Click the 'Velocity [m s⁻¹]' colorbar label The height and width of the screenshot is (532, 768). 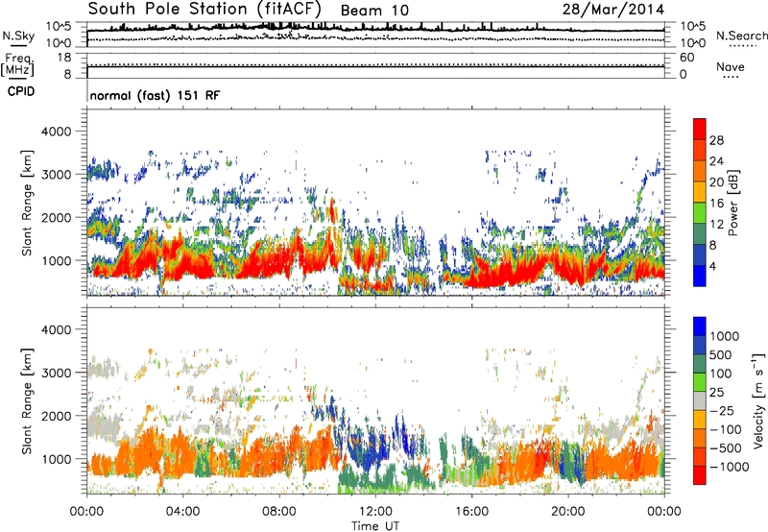758,400
